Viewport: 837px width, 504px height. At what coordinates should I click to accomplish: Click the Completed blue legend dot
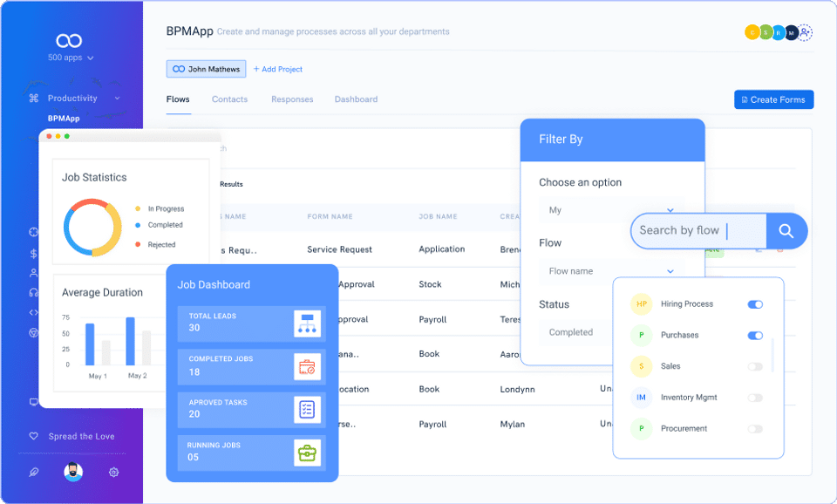(x=138, y=225)
